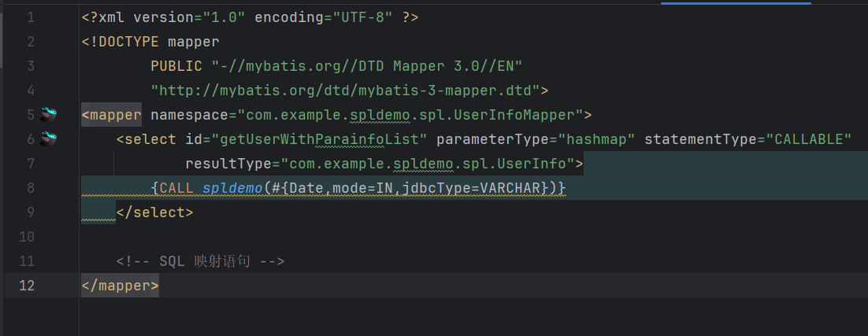Screen dimensions: 868x336
Task: Click line number 8 in the gutter
Action: click(30, 188)
